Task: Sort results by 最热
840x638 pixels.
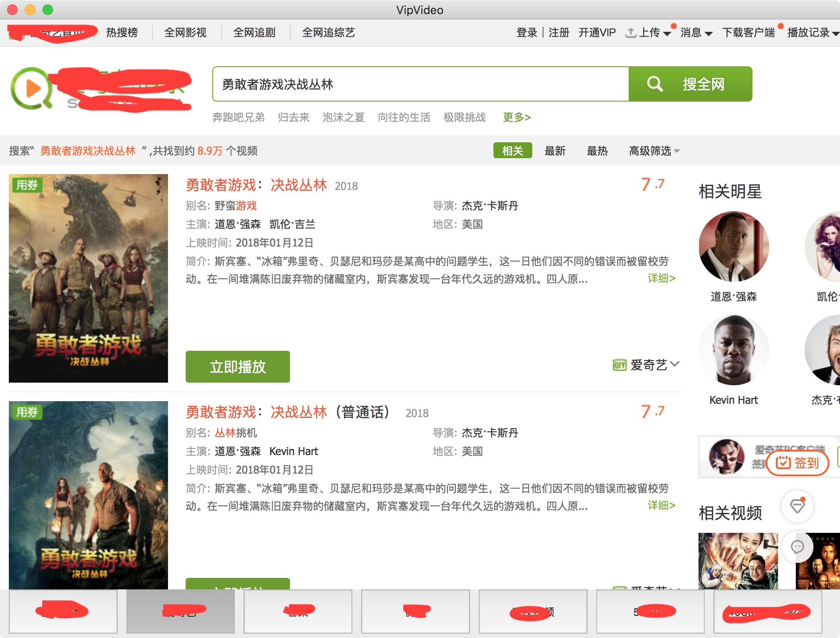Action: pos(597,151)
